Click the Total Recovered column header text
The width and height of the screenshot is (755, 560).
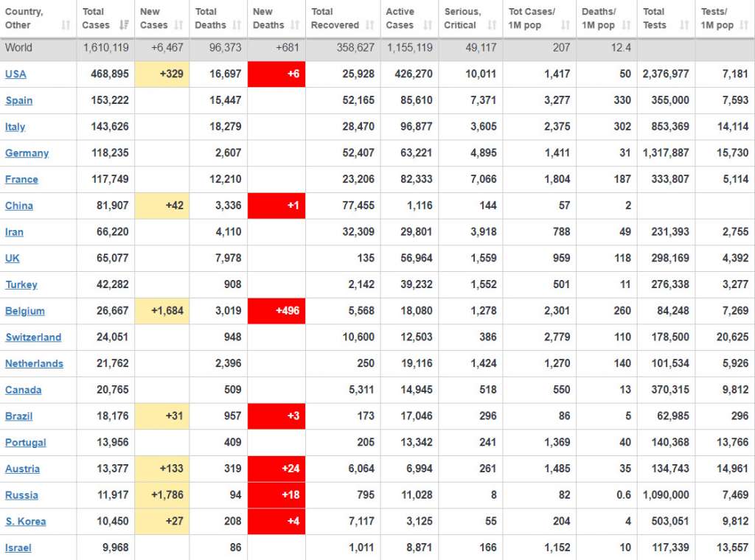coord(335,18)
